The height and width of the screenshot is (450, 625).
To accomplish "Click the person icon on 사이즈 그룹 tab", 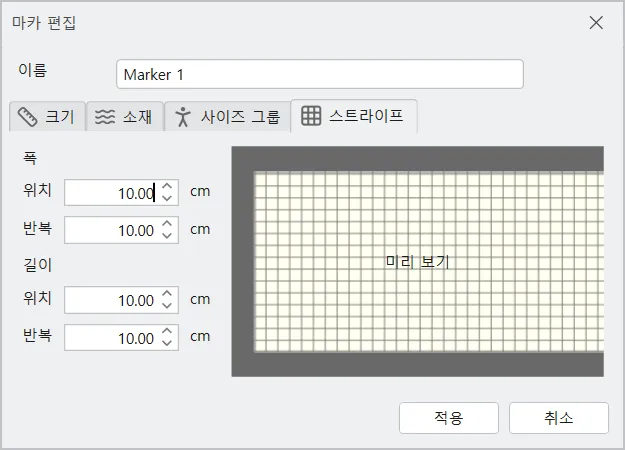I will tap(183, 117).
